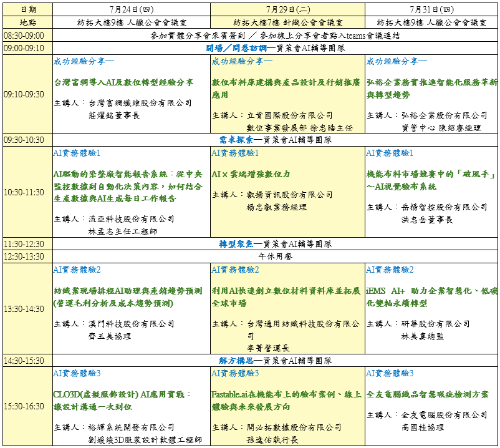
Task: Click the '開場／問卷訪調' session title
Action: [236, 48]
